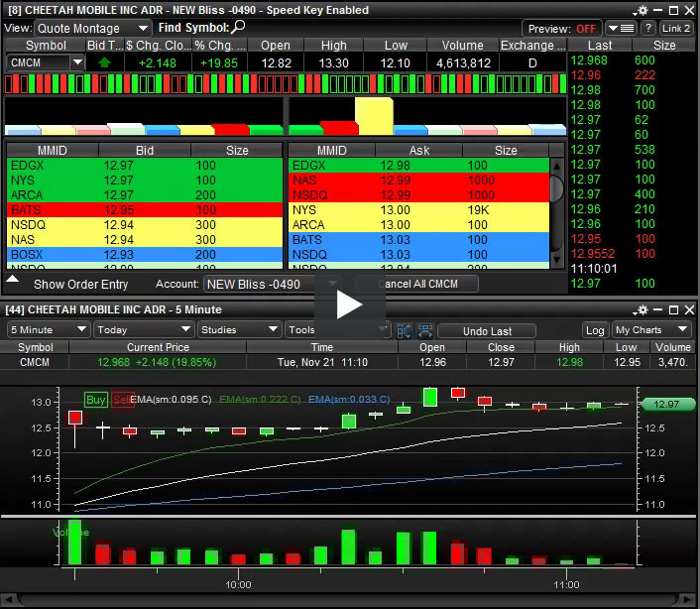Toggle the Link 2 window linking button
The height and width of the screenshot is (609, 700).
pos(676,29)
